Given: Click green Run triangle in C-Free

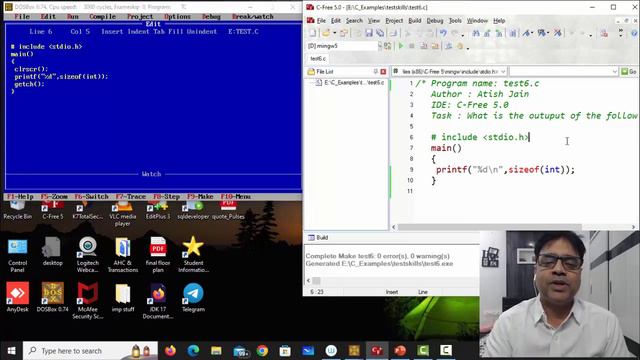Looking at the screenshot, I should 401,46.
